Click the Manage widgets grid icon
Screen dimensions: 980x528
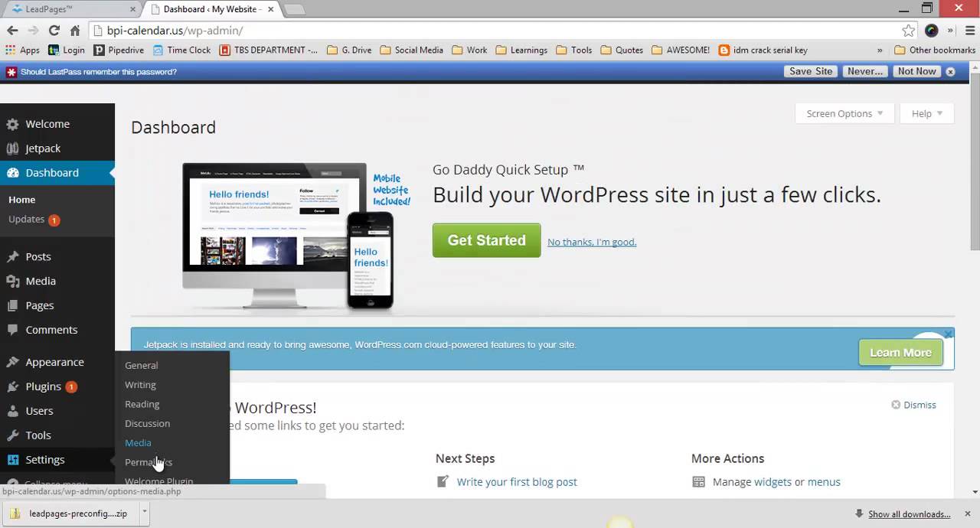click(x=698, y=481)
